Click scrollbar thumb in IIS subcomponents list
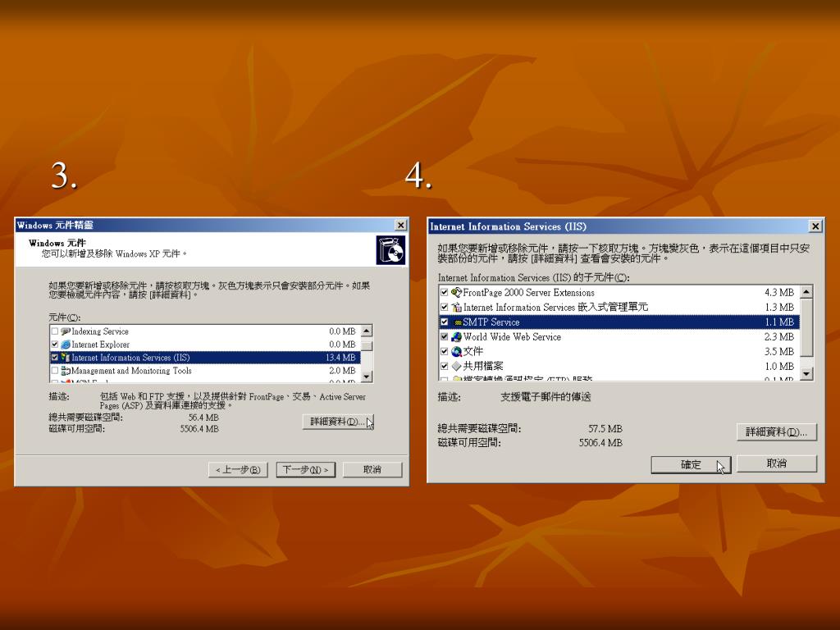Viewport: 840px width, 630px height. [806, 327]
